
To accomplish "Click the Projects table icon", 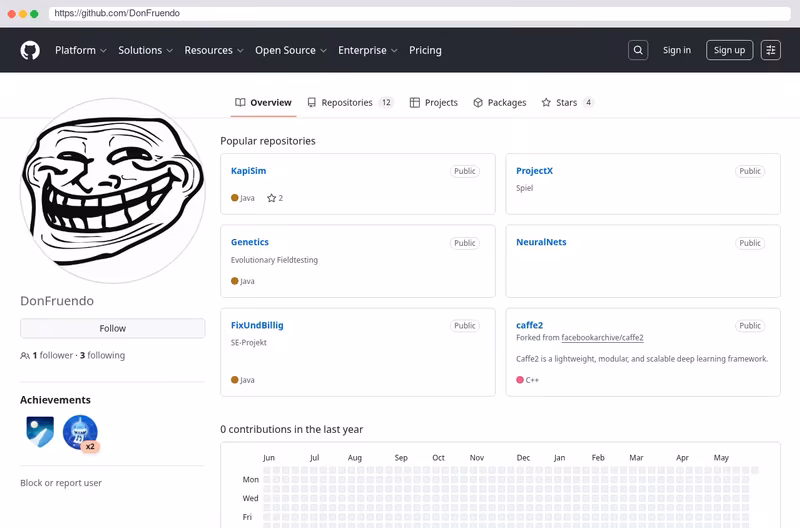I will point(415,103).
